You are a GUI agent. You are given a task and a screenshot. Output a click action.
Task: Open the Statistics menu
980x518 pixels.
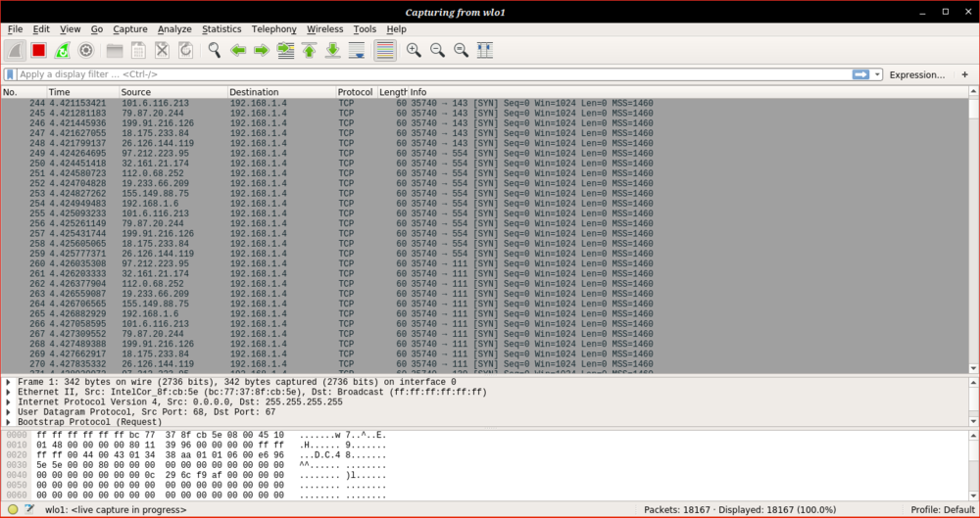tap(221, 29)
